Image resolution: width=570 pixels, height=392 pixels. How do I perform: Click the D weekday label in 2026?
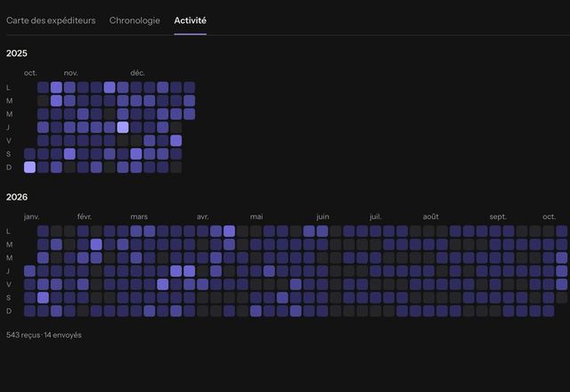pyautogui.click(x=9, y=311)
